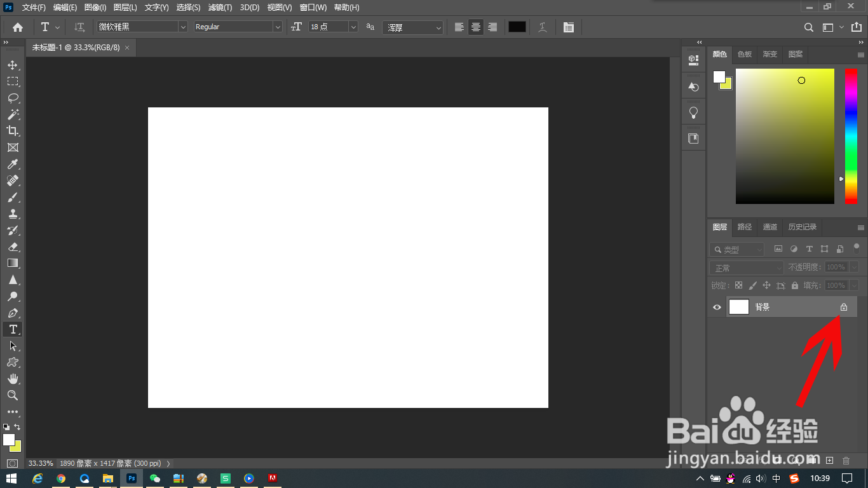This screenshot has width=868, height=488.
Task: Toggle layer filtering on/off switch
Action: coord(856,247)
